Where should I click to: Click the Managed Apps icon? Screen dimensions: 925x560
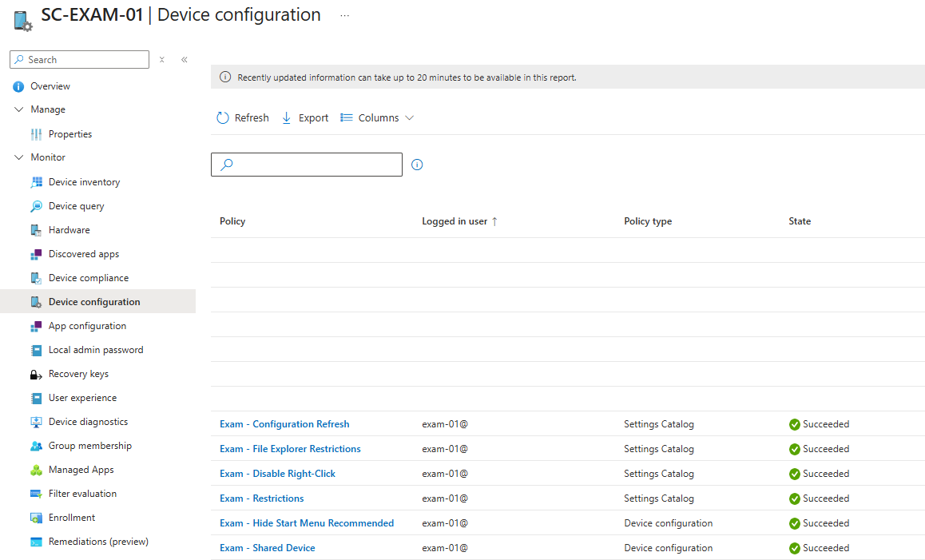[36, 471]
